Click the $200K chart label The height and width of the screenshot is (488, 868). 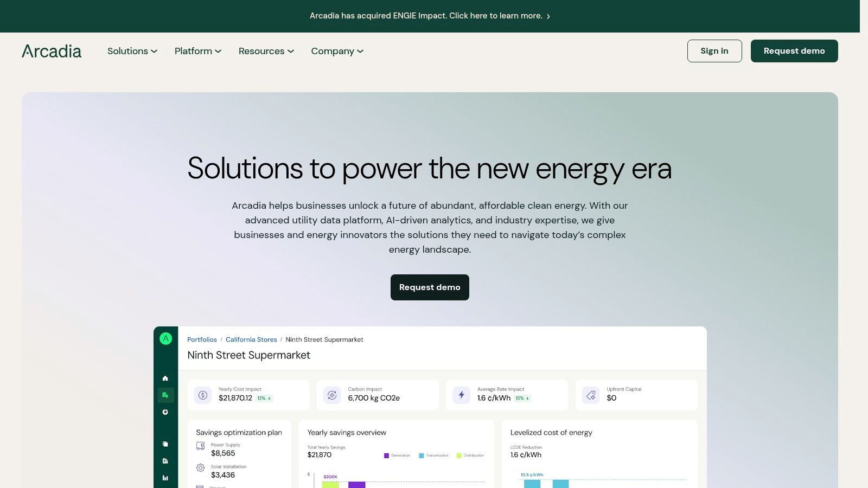[x=330, y=477]
